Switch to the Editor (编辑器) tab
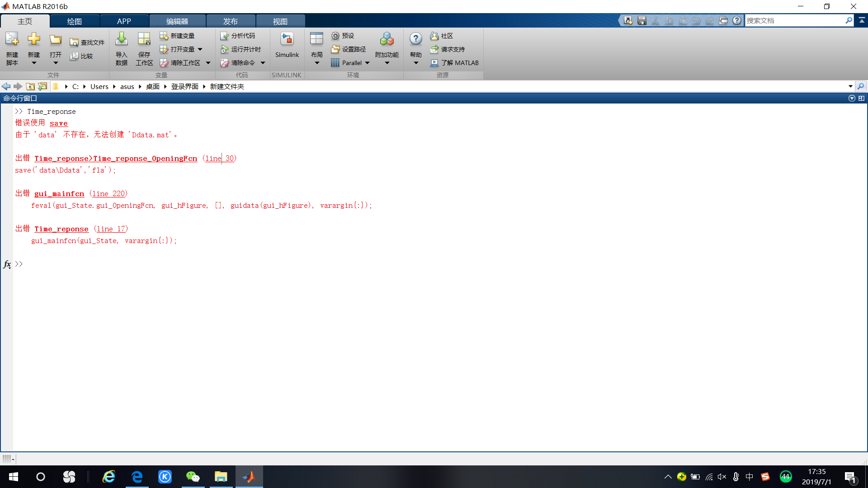 [x=177, y=21]
